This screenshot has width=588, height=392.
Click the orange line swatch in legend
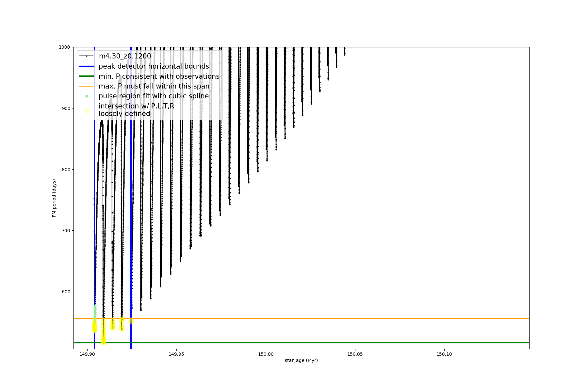pos(87,86)
